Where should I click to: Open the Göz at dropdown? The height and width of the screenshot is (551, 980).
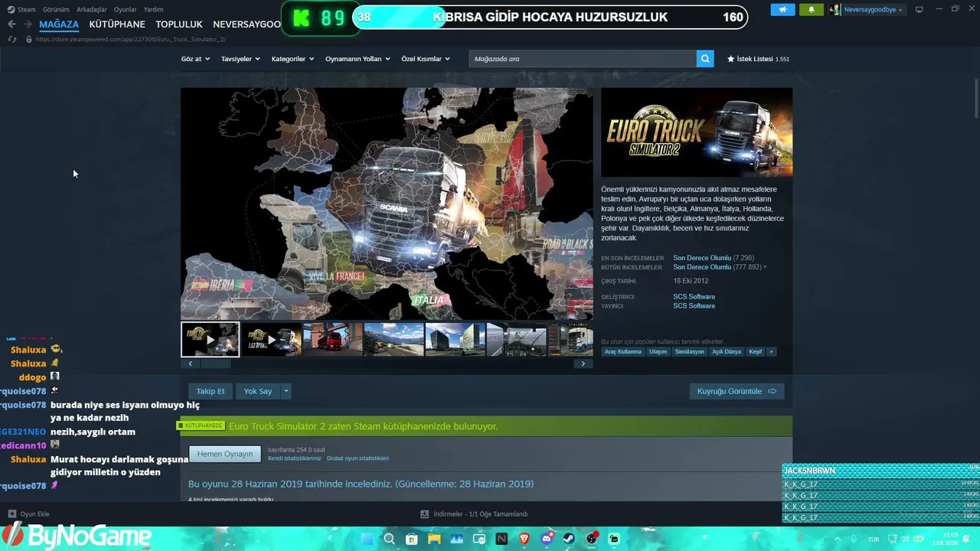coord(195,59)
